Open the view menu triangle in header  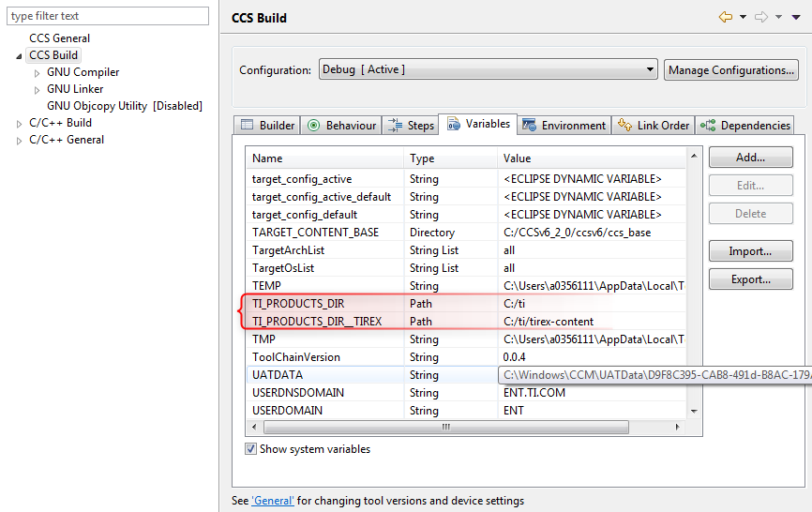click(x=796, y=17)
